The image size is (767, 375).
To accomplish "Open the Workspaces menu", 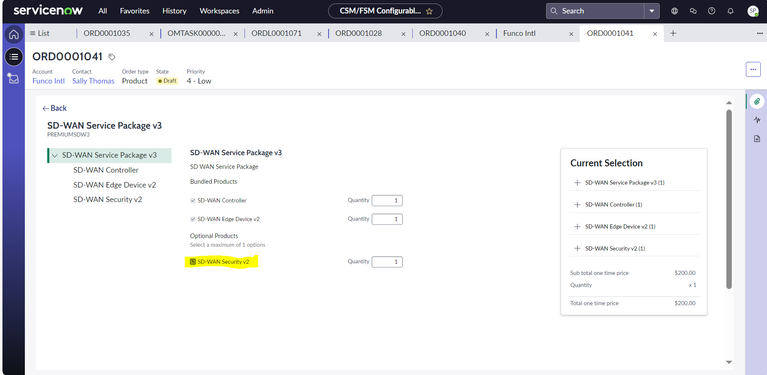I will (219, 11).
